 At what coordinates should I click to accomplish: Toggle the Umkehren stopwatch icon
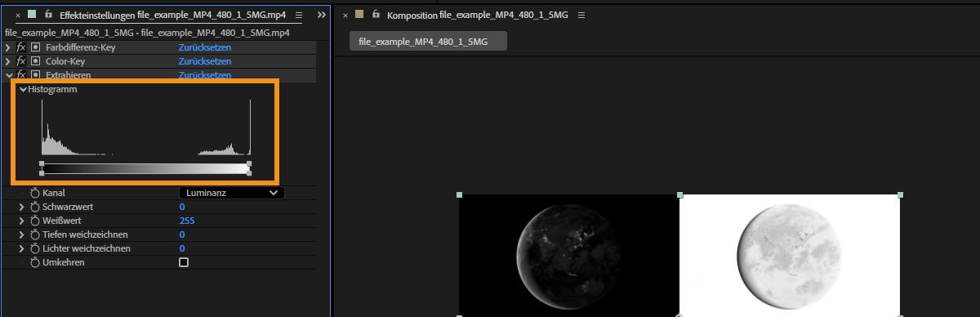[x=35, y=262]
